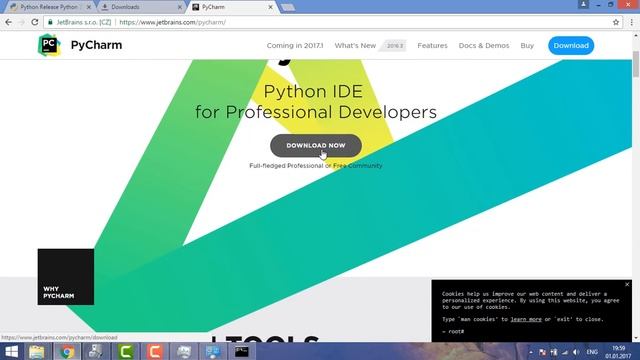Click the network signal tray icon
Image resolution: width=640 pixels, height=360 pixels.
tap(565, 352)
